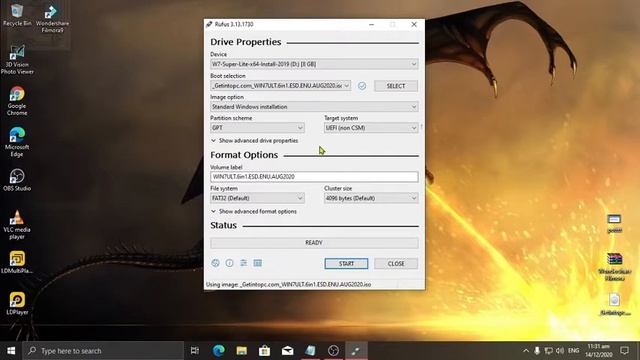Open Mail app from taskbar
Viewport: 640px width, 360px height.
coord(287,351)
